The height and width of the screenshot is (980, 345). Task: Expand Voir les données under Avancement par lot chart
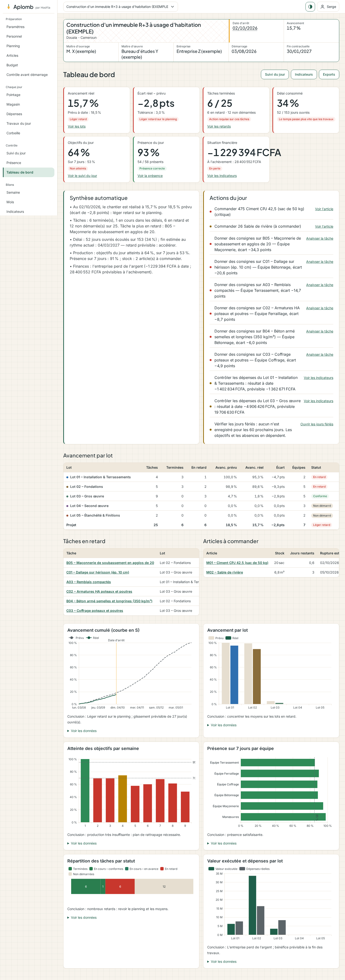pos(222,725)
